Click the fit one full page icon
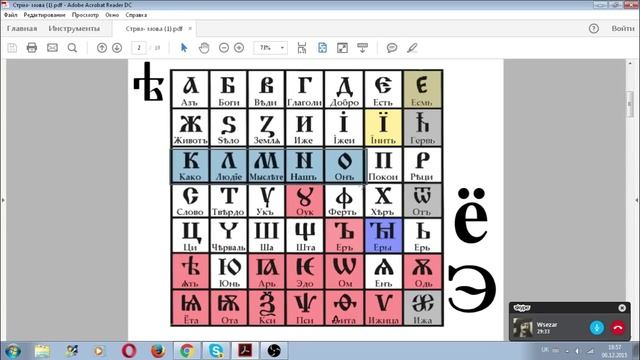Image resolution: width=640 pixels, height=360 pixels. point(322,48)
